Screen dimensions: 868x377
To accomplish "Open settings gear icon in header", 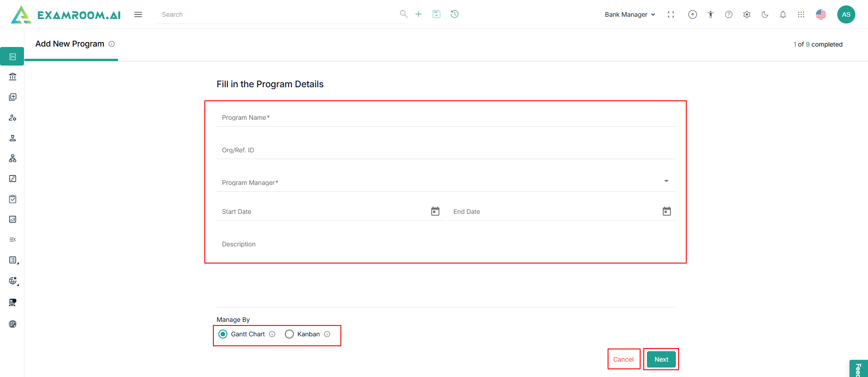I will pyautogui.click(x=747, y=14).
